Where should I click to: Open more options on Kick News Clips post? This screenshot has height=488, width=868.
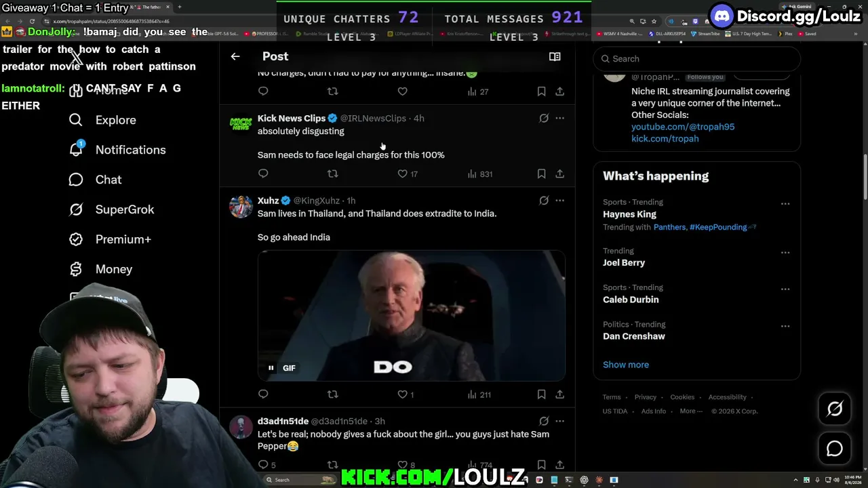pyautogui.click(x=560, y=118)
